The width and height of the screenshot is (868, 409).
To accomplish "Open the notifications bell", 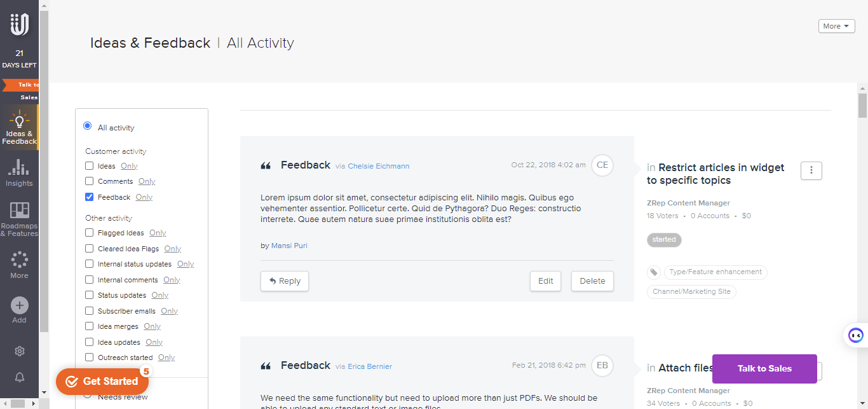I will pos(19,377).
